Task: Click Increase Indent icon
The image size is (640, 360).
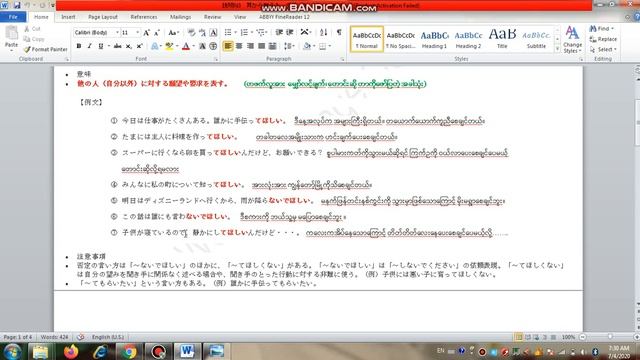Action: pos(290,33)
